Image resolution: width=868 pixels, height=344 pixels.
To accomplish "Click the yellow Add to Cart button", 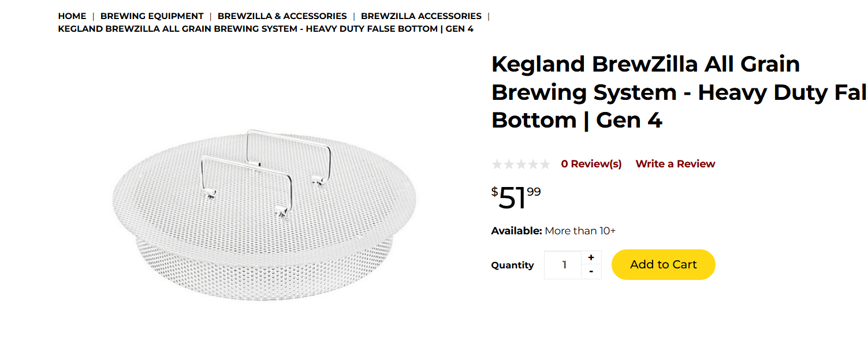I will [x=663, y=264].
